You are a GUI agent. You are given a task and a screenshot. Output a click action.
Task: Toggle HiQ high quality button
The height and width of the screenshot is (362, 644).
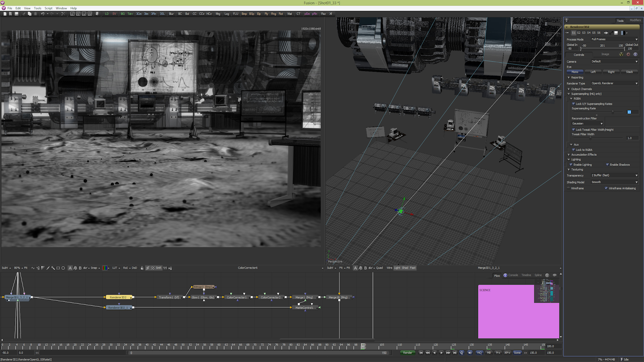click(479, 353)
